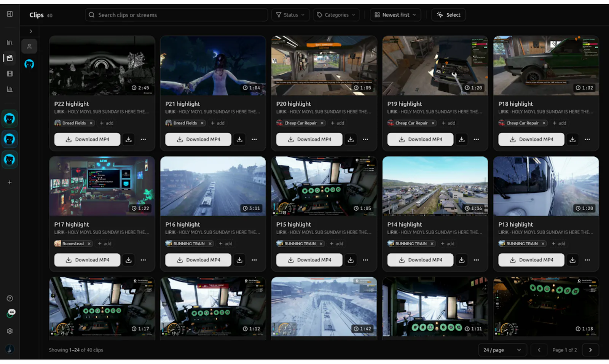The image size is (609, 364).
Task: Click the download icon on P20 highlight
Action: pos(351,140)
